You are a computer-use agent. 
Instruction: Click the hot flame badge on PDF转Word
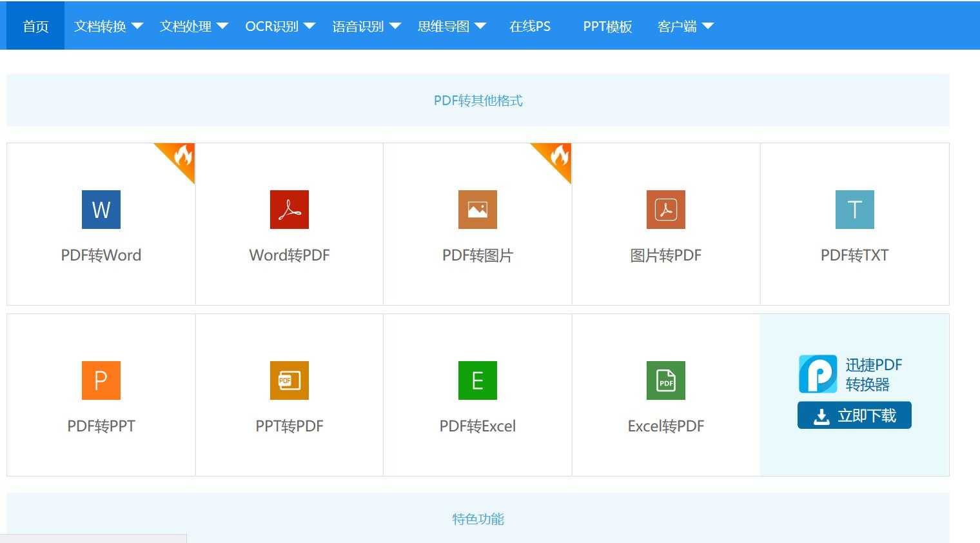coord(181,157)
